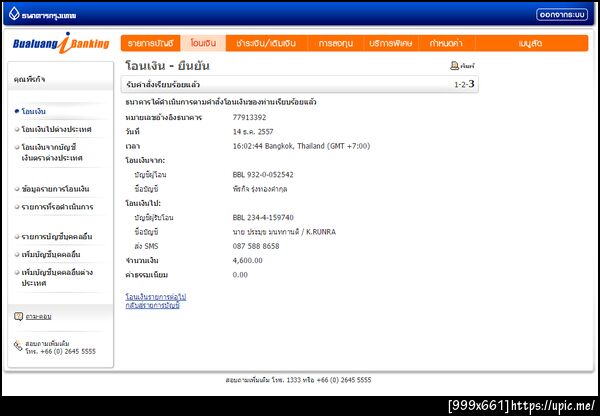
Task: Click โอนเงินรายการต่อไป link
Action: [156, 297]
